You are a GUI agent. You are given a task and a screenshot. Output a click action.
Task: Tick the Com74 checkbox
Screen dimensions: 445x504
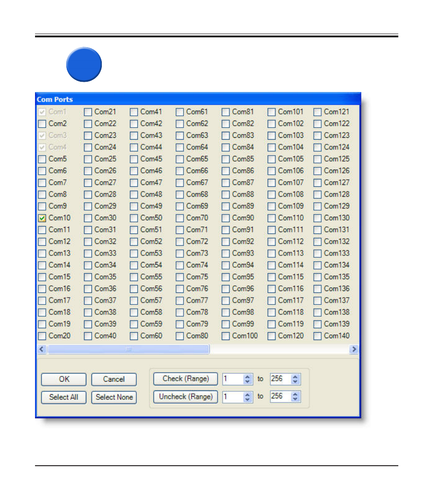[180, 265]
